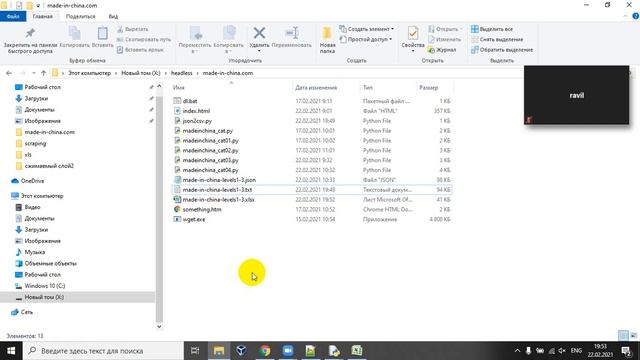Viewport: 640px width, 360px height.
Task: Select the file madeinchina_cat02.py
Action: click(211, 150)
